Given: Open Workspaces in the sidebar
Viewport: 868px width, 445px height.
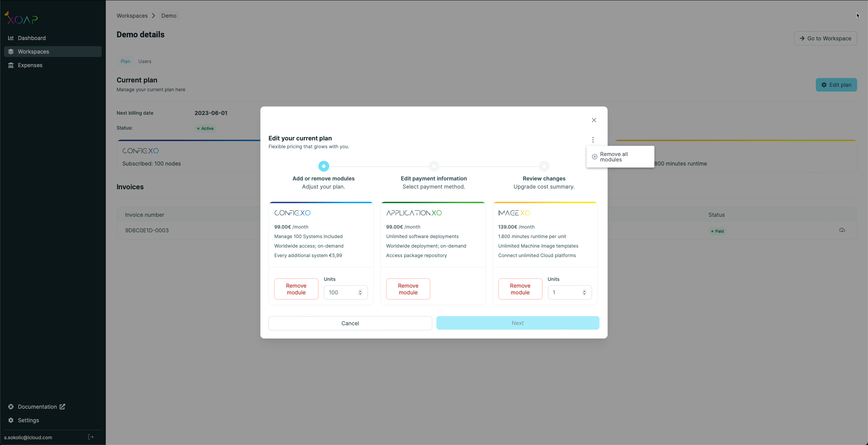Looking at the screenshot, I should pyautogui.click(x=53, y=52).
